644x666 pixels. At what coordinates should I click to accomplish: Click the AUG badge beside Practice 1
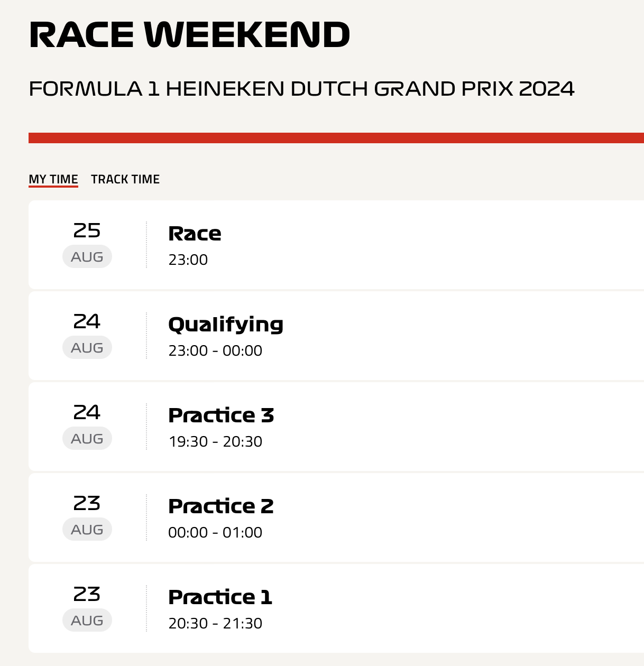(87, 621)
